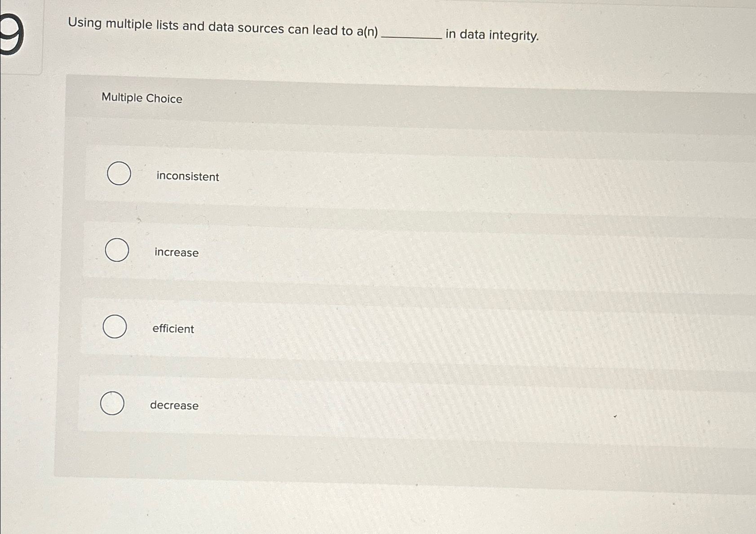
Task: Click the third answer option row
Action: pos(314,328)
